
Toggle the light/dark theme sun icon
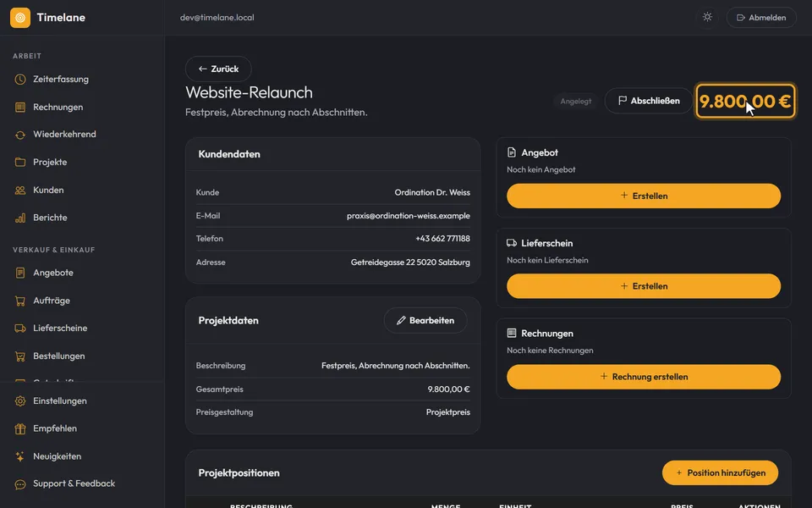point(707,17)
